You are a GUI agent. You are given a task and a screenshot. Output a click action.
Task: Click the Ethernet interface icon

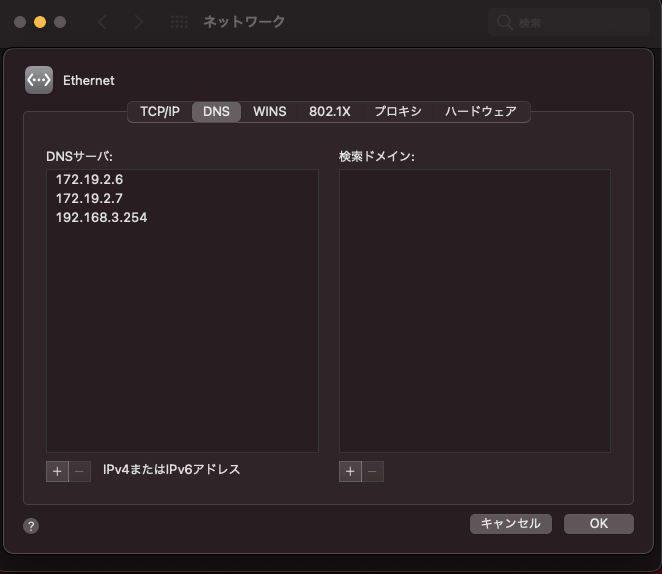tap(39, 80)
